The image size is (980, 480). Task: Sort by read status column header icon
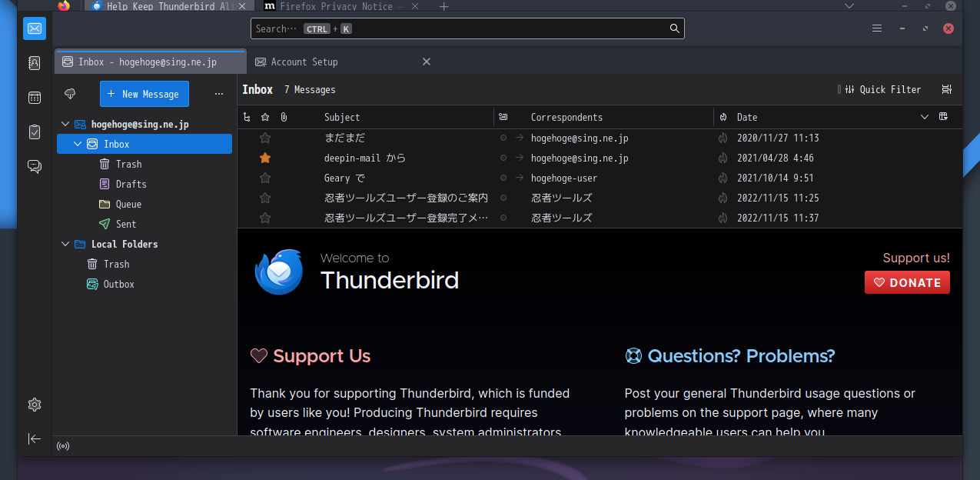[x=503, y=117]
